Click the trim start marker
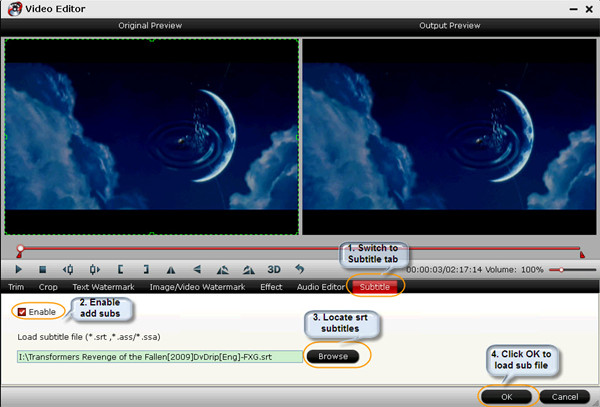Screen dimensions: 600x407 pyautogui.click(x=19, y=255)
